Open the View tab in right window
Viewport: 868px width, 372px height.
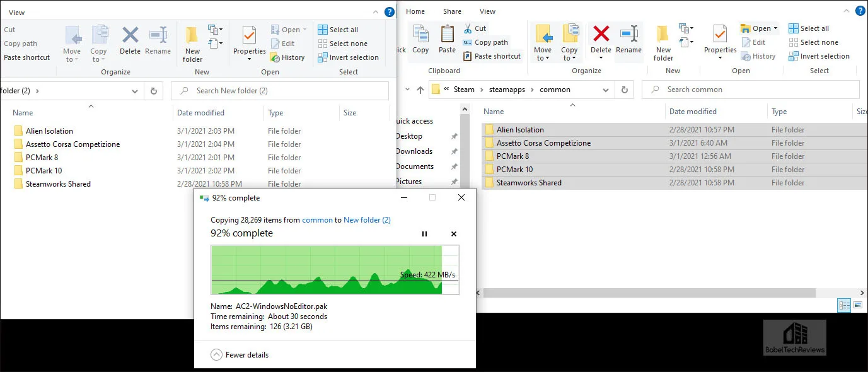point(487,11)
